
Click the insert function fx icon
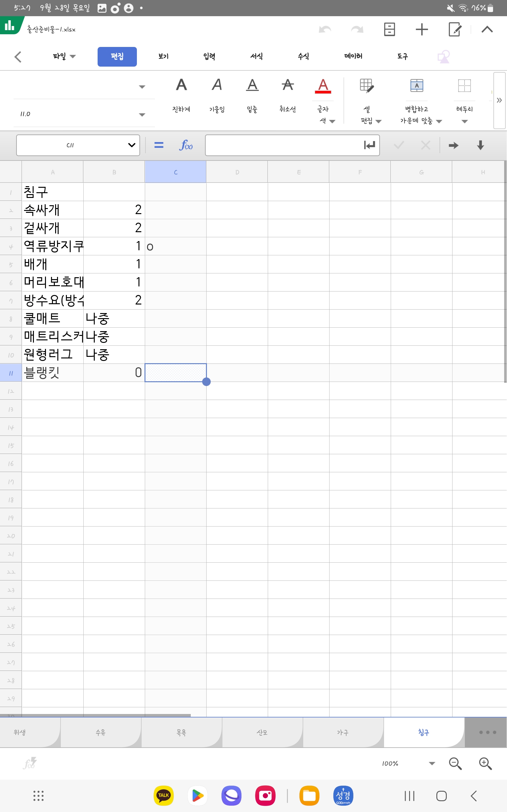(186, 145)
